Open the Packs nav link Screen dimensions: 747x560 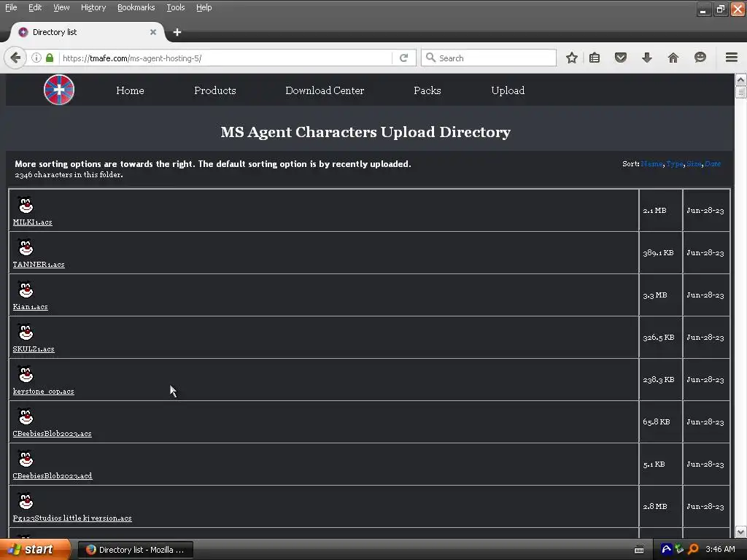(x=427, y=90)
